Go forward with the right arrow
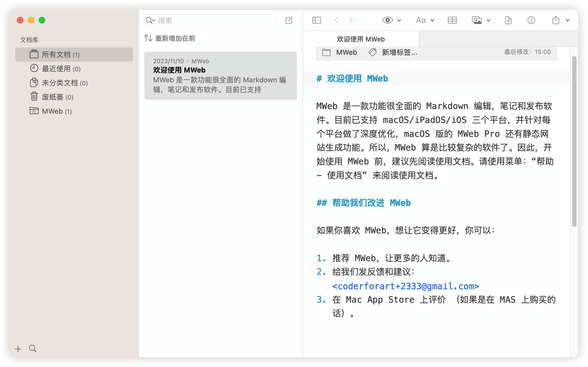Viewport: 588px width, 367px height. (351, 20)
